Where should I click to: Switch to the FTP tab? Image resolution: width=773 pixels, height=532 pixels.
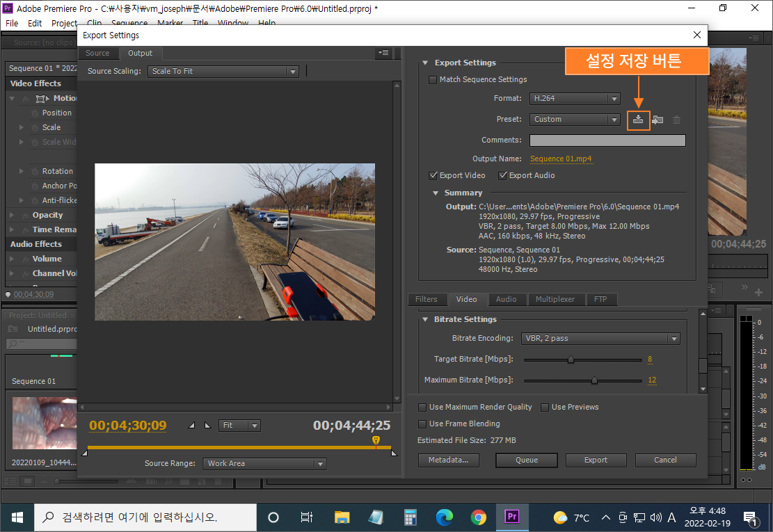pos(600,300)
